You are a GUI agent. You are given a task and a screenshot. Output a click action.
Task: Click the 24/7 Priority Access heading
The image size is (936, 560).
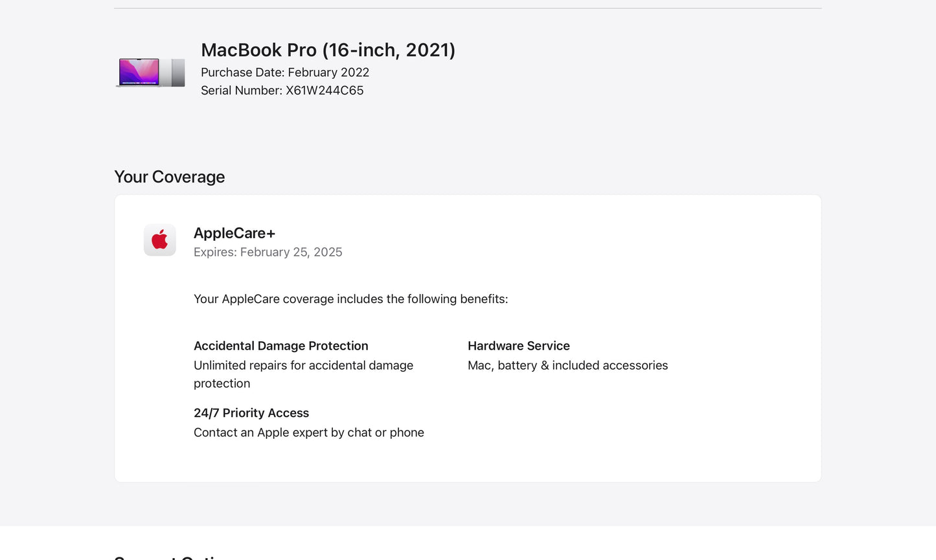point(251,412)
